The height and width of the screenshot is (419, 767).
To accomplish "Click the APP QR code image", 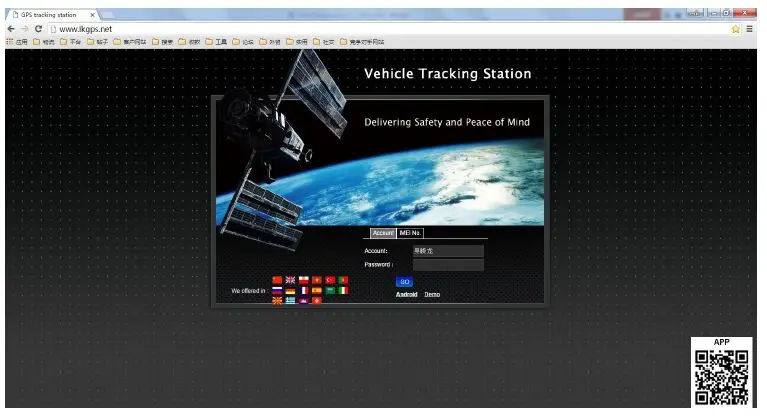I will point(722,377).
